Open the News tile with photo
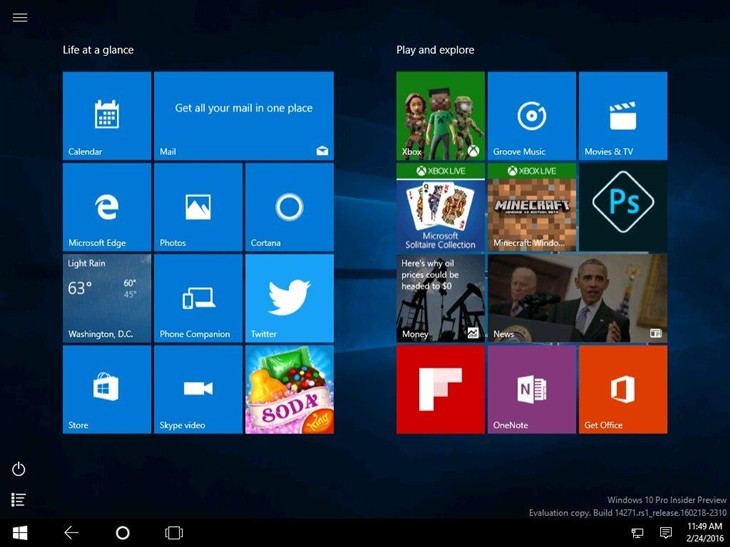Image resolution: width=730 pixels, height=547 pixels. pos(577,298)
